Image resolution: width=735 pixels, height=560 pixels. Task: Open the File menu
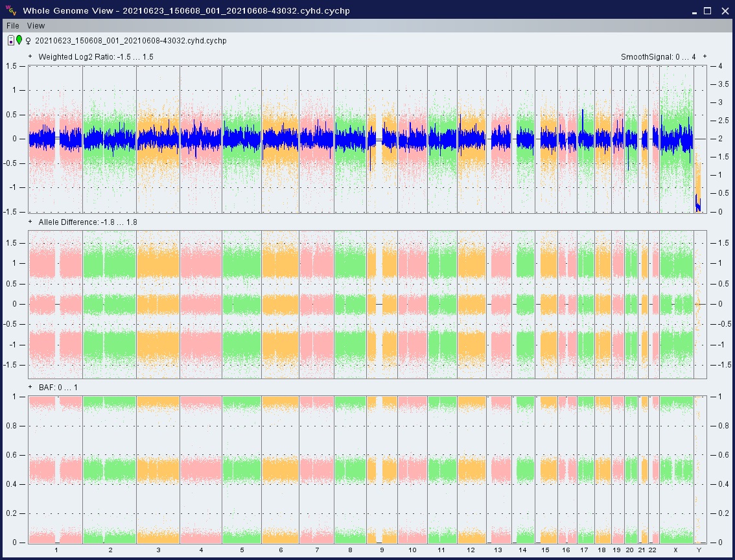pyautogui.click(x=12, y=26)
